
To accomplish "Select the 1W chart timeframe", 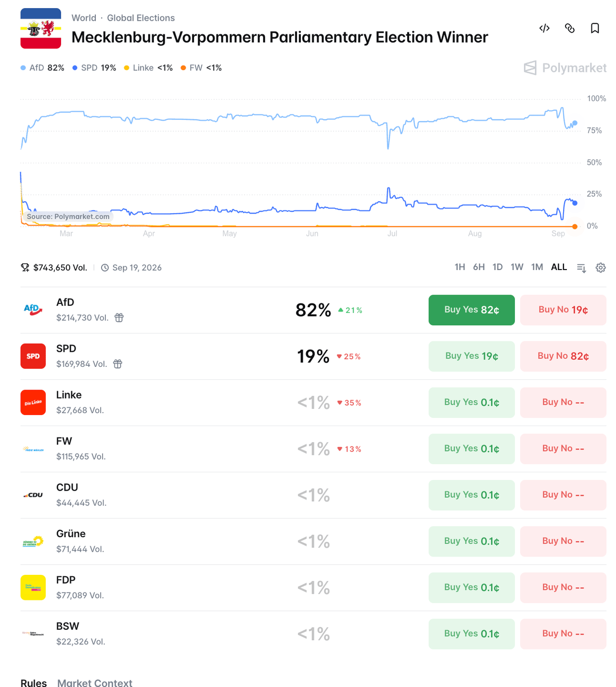I will pos(517,267).
